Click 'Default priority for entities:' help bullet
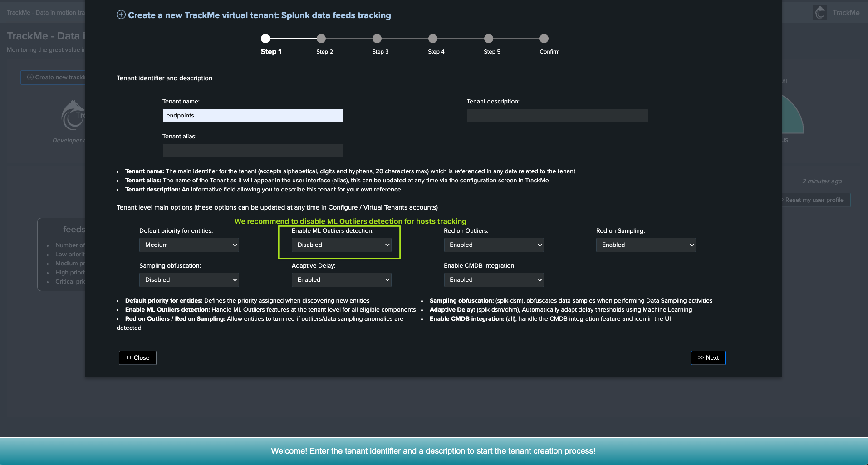The height and width of the screenshot is (465, 868). pos(247,301)
